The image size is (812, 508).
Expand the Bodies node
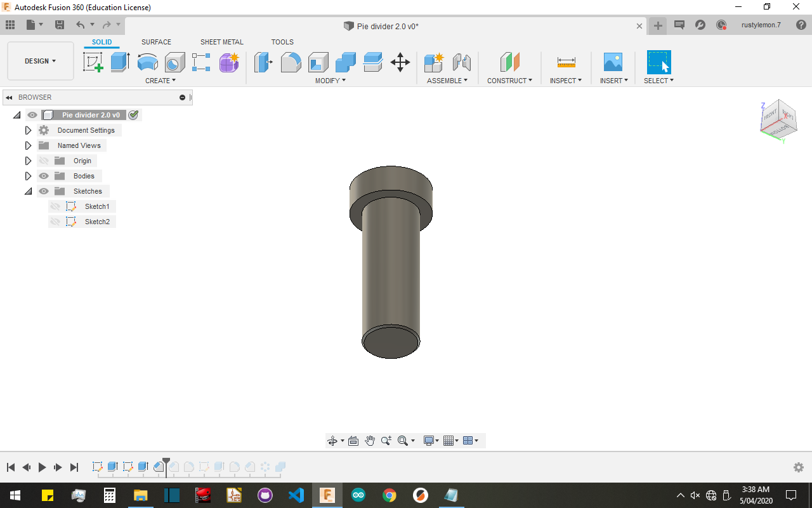pos(28,176)
